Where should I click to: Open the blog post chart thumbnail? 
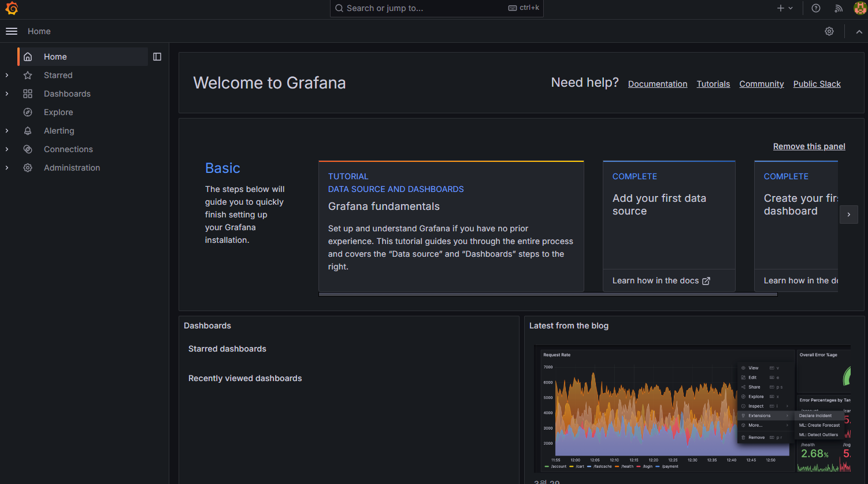pos(692,409)
